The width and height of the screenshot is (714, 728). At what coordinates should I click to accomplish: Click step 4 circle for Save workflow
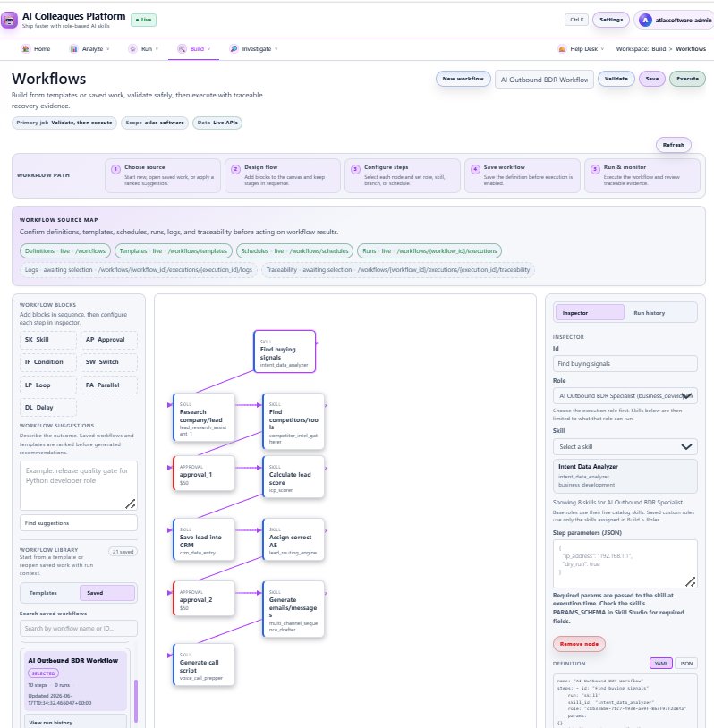[x=475, y=169]
